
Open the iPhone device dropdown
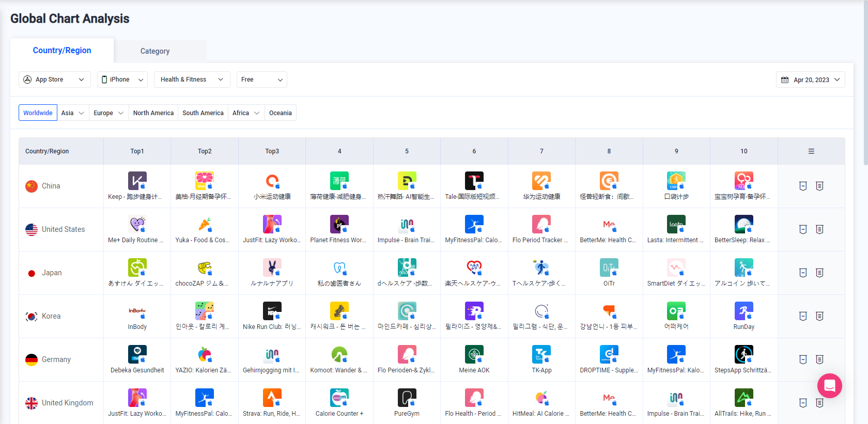coord(122,80)
